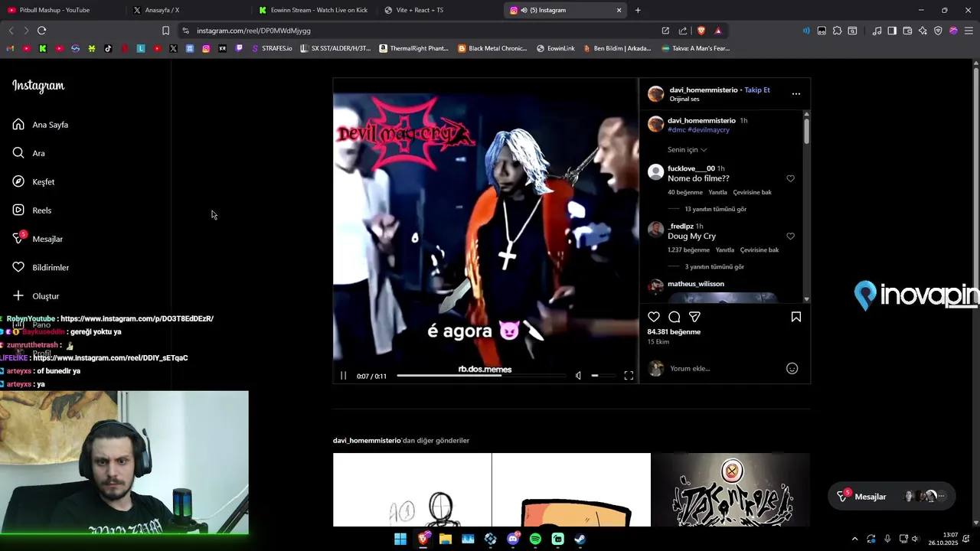Open the browser hamburger main menu
980x551 pixels.
click(x=969, y=31)
